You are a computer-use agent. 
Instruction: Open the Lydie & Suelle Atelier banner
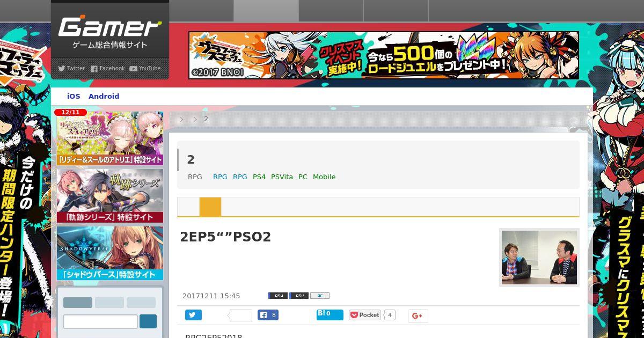[x=110, y=138]
